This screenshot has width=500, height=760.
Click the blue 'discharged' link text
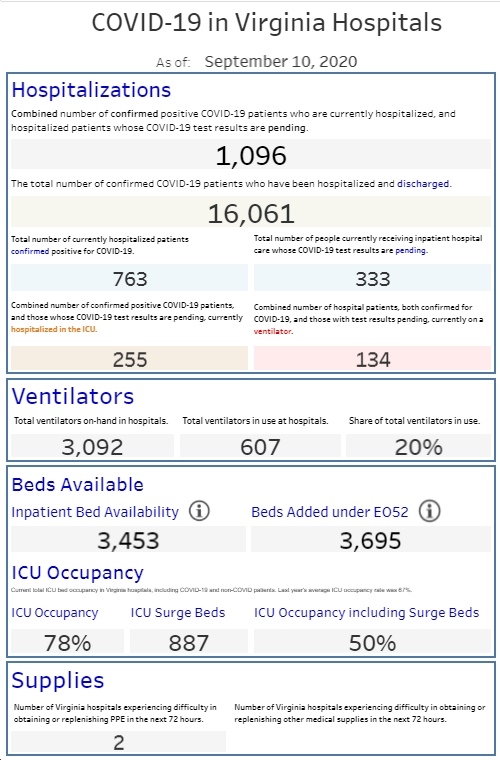coord(423,184)
